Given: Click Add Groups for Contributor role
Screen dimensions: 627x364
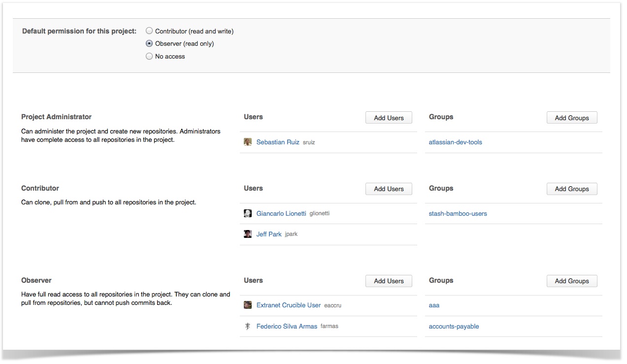Looking at the screenshot, I should 571,189.
